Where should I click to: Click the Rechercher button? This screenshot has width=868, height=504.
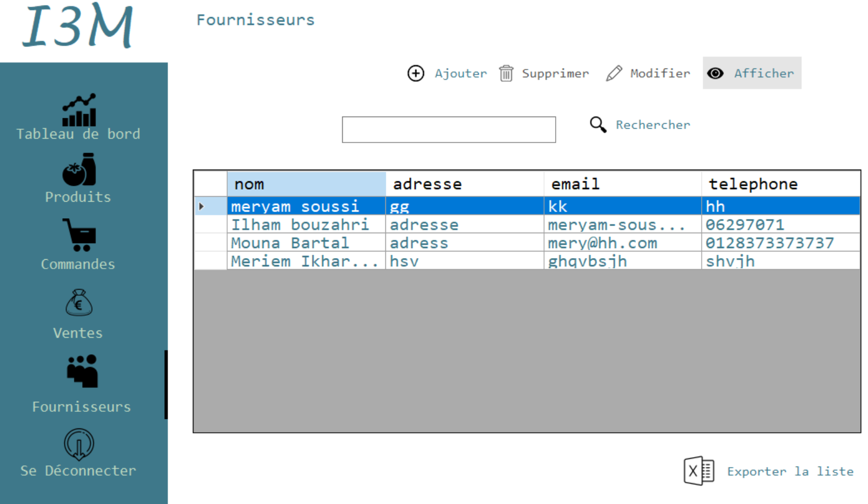point(653,124)
